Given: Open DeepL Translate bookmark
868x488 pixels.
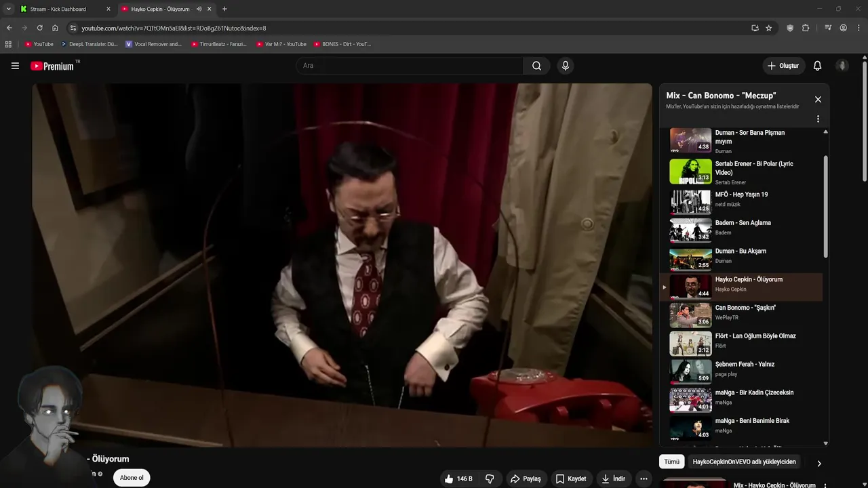Looking at the screenshot, I should click(x=89, y=44).
